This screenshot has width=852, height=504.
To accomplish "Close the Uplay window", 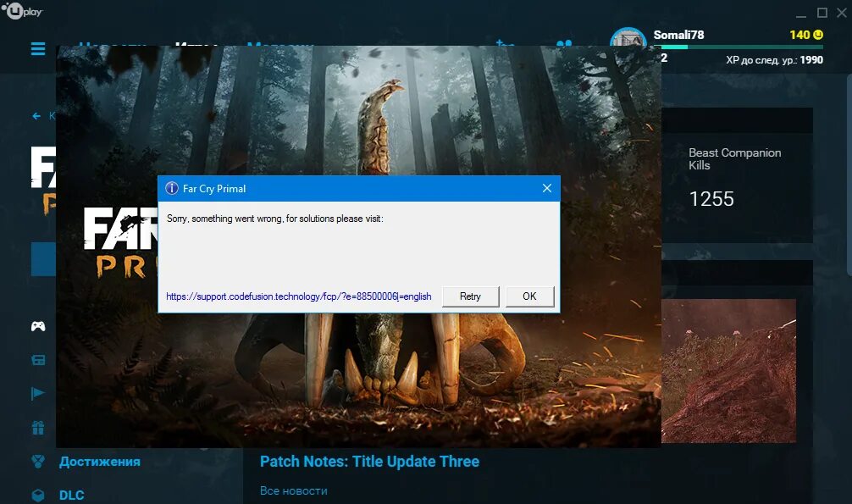I will click(842, 13).
